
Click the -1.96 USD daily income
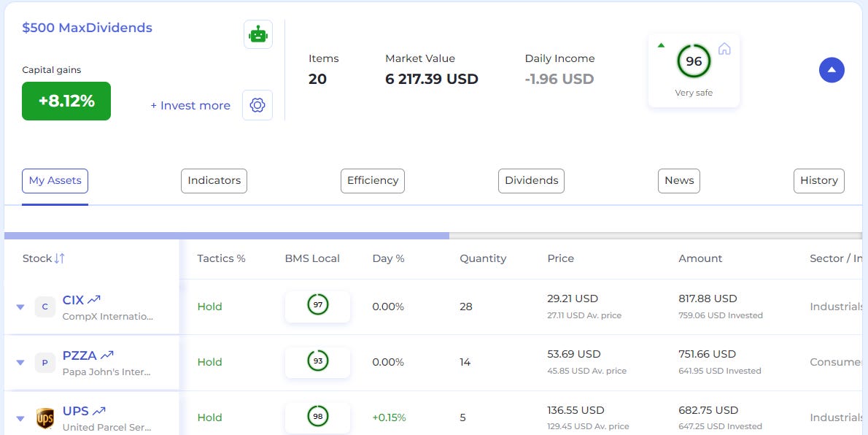tap(559, 80)
